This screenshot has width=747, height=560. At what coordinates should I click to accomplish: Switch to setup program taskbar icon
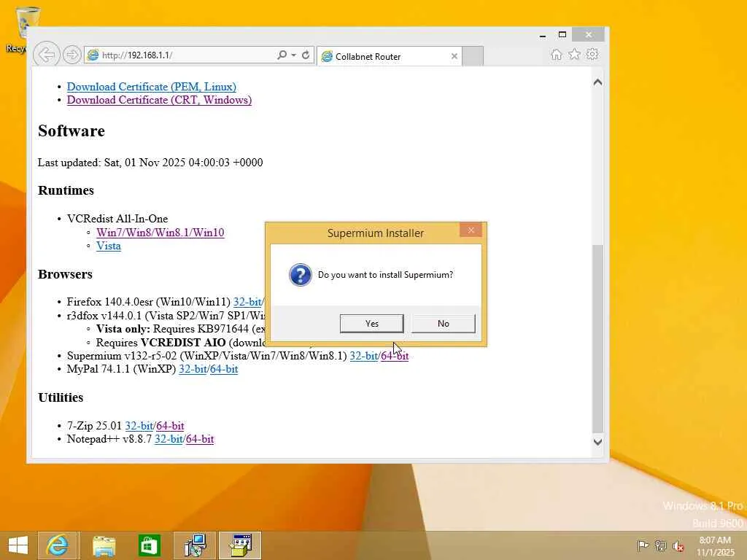(195, 545)
